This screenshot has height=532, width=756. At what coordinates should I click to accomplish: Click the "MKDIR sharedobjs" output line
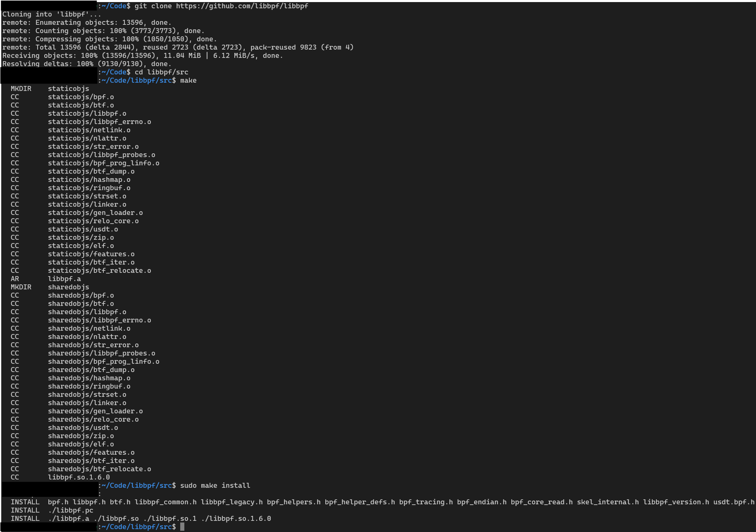pyautogui.click(x=50, y=287)
